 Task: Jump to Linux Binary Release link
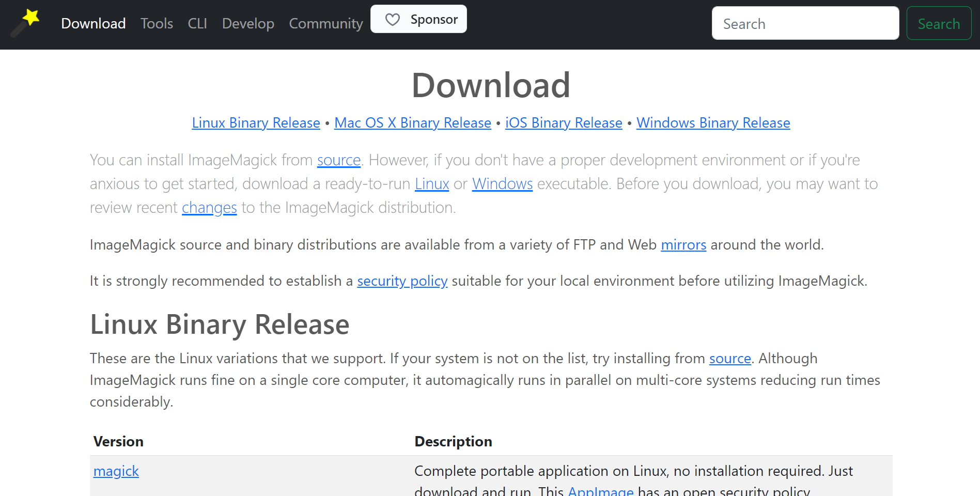click(x=256, y=123)
